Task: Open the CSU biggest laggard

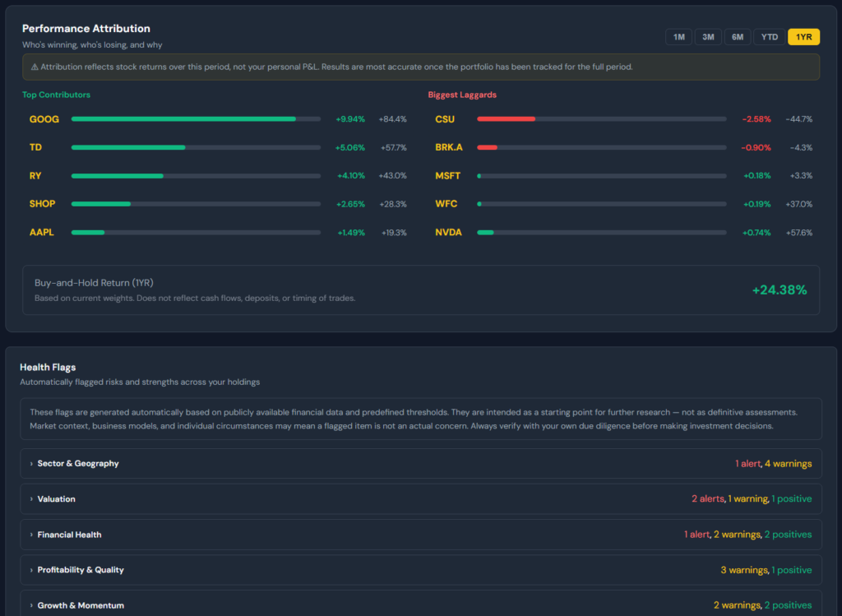Action: 445,118
